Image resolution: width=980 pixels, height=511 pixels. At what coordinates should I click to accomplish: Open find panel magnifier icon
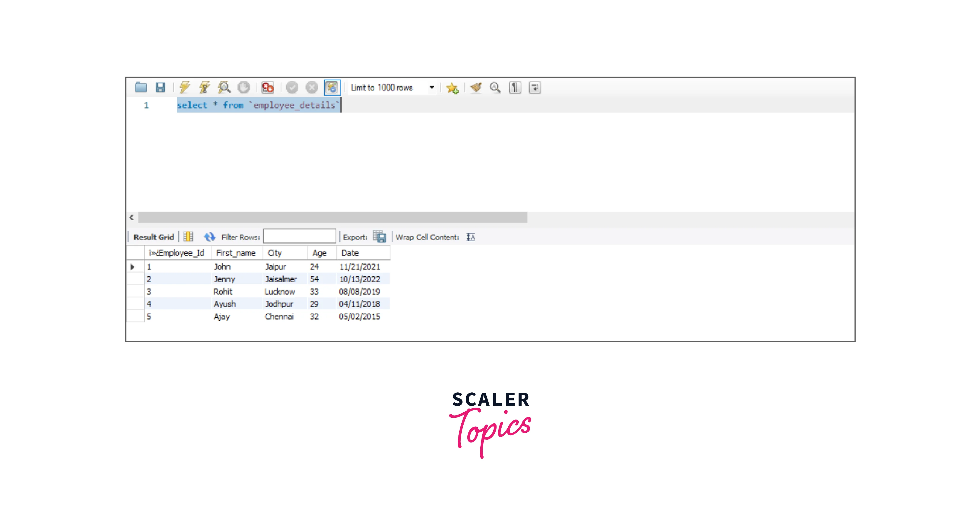coord(495,88)
